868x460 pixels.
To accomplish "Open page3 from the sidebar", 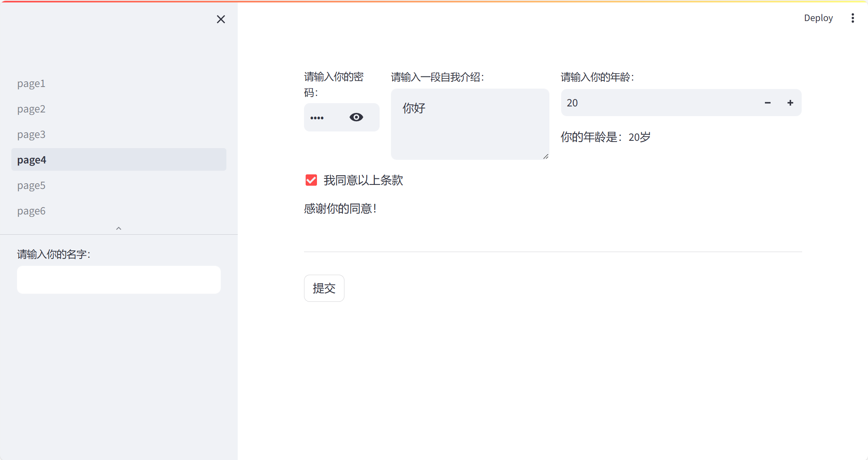I will [31, 134].
